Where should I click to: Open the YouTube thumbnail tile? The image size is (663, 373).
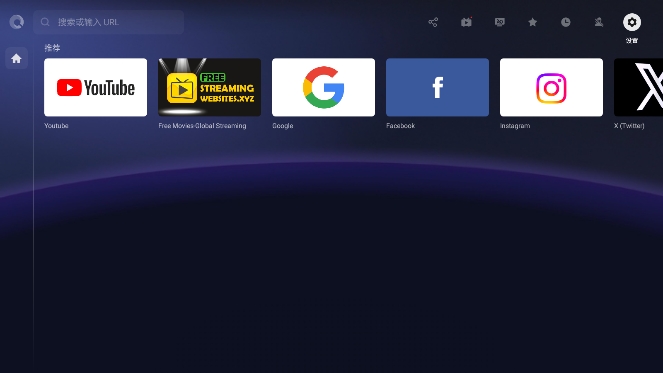tap(96, 87)
